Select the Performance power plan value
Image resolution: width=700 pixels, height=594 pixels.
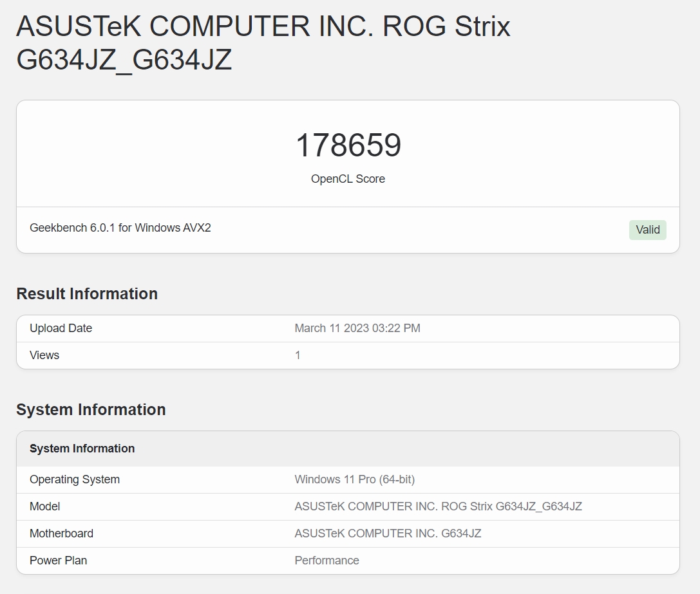pyautogui.click(x=326, y=561)
